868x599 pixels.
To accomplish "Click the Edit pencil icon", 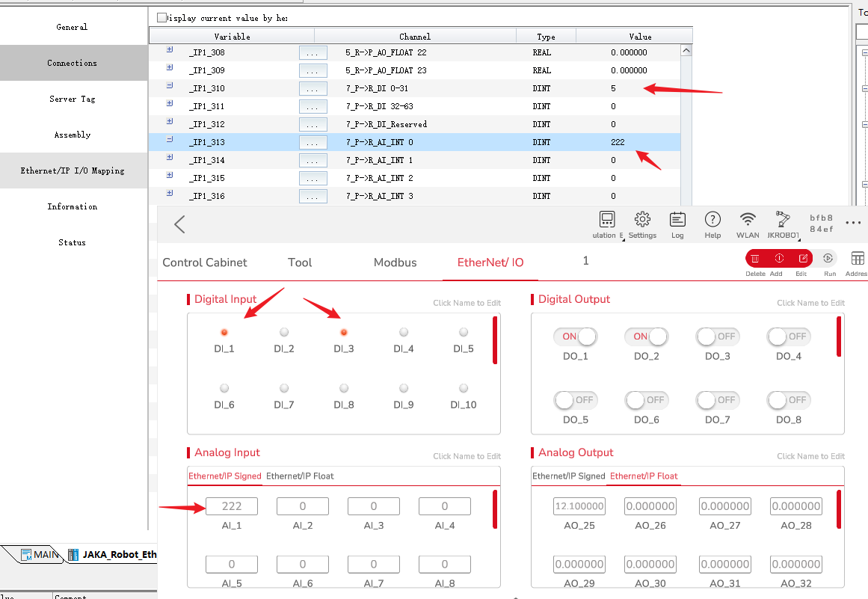I will pos(803,259).
